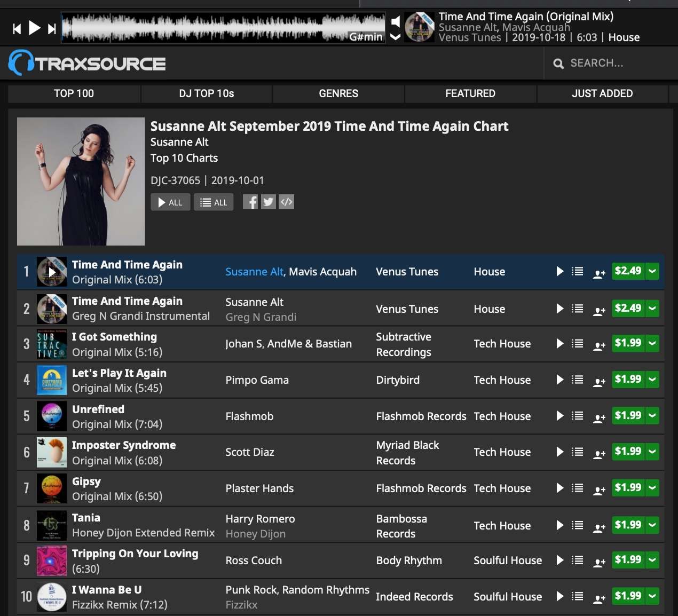Open the price dropdown for Let's Play It Again
Viewport: 678px width, 616px height.
(652, 380)
